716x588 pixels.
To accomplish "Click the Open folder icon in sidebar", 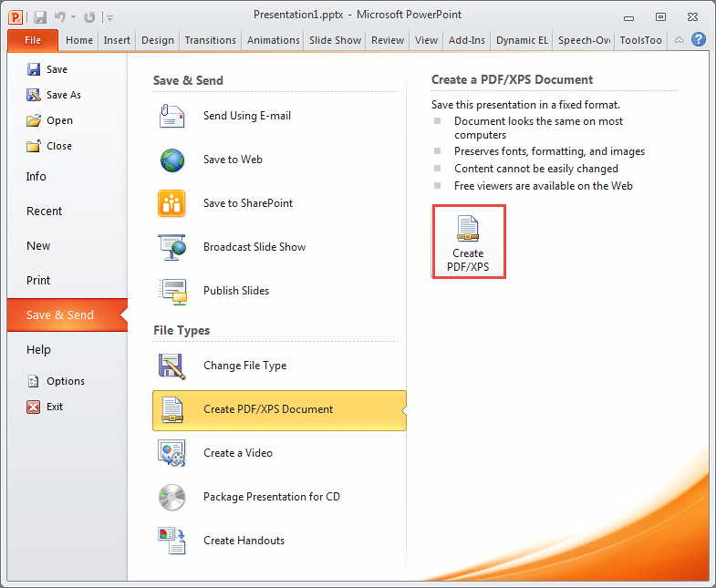I will (x=34, y=120).
